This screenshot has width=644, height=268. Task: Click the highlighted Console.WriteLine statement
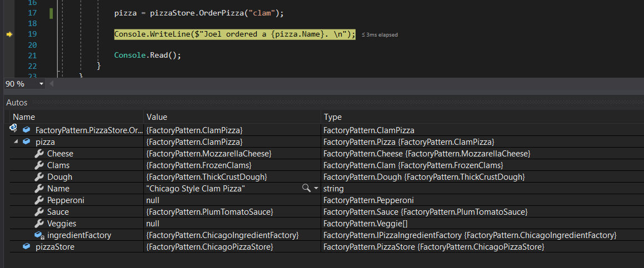(x=235, y=34)
